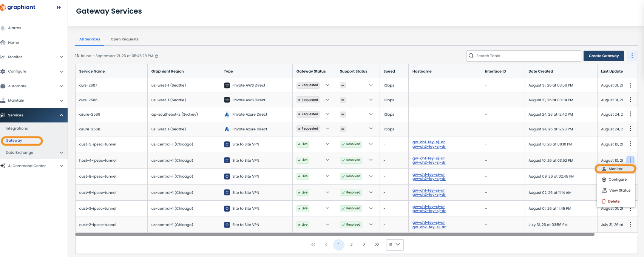Expand the Maintain sidebar section chevron

61,101
